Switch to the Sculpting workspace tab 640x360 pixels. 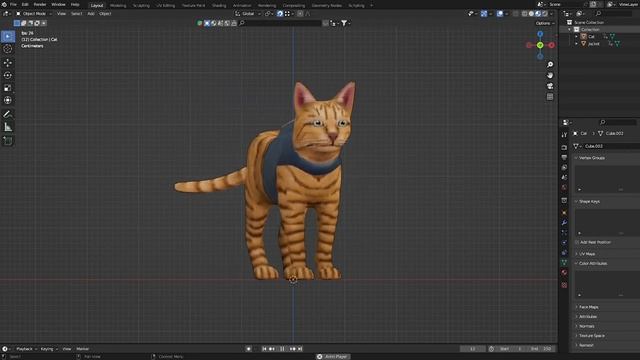tap(141, 5)
